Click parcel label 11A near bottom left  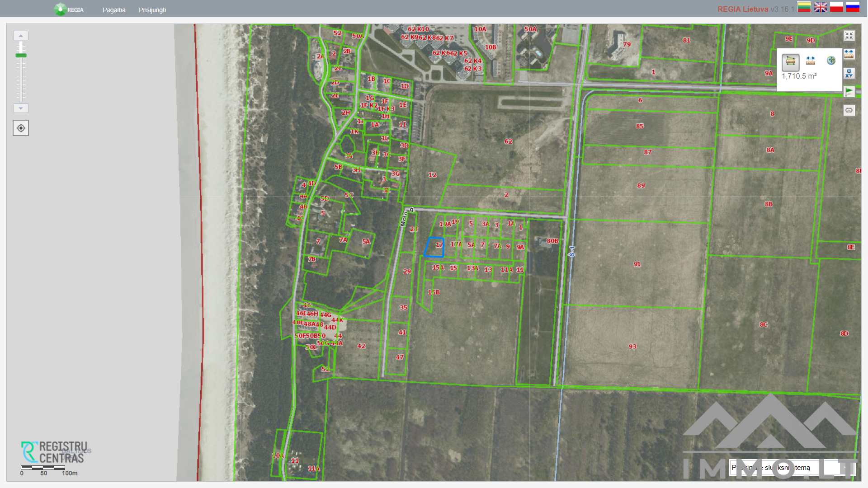click(x=314, y=469)
